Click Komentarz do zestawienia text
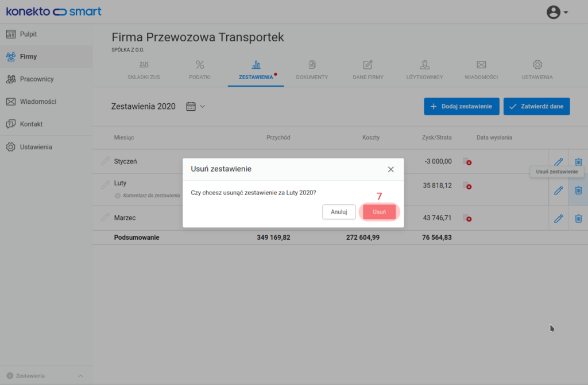This screenshot has width=588, height=385. coord(152,196)
